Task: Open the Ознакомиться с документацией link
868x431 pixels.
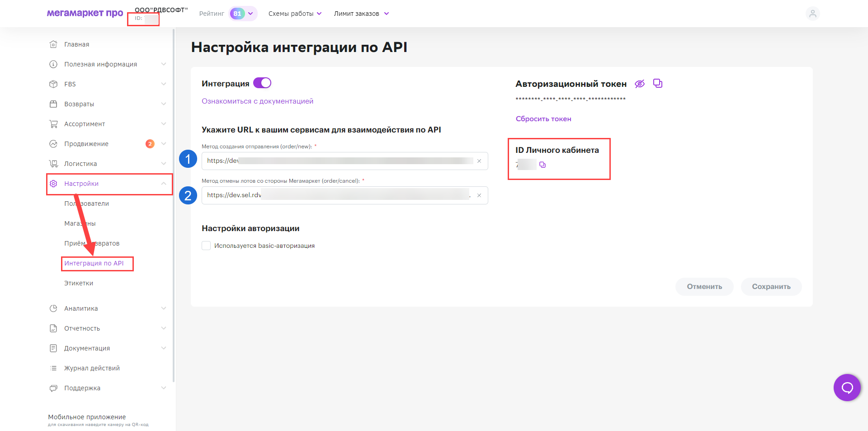Action: pyautogui.click(x=257, y=101)
